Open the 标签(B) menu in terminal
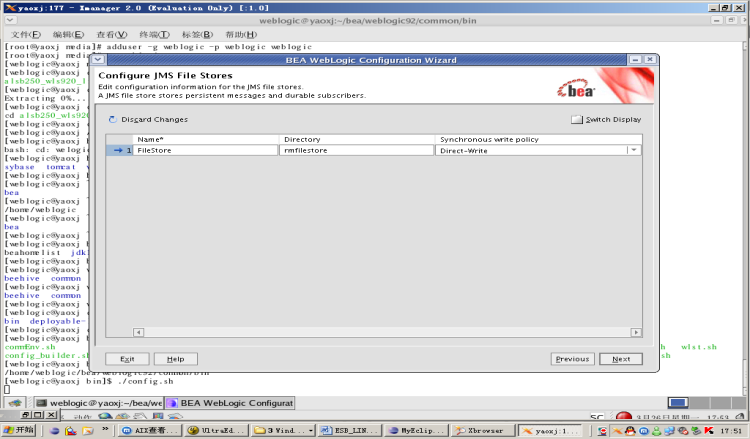The height and width of the screenshot is (439, 750). pyautogui.click(x=198, y=34)
